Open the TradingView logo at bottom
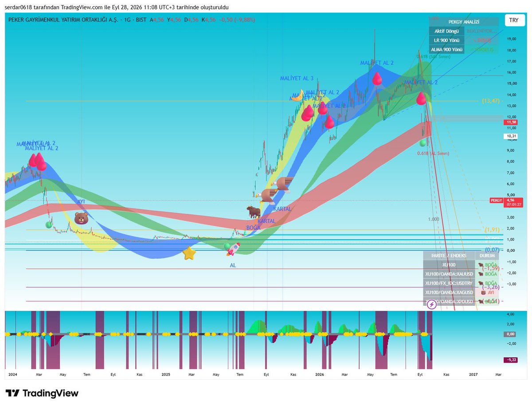 coord(42,393)
